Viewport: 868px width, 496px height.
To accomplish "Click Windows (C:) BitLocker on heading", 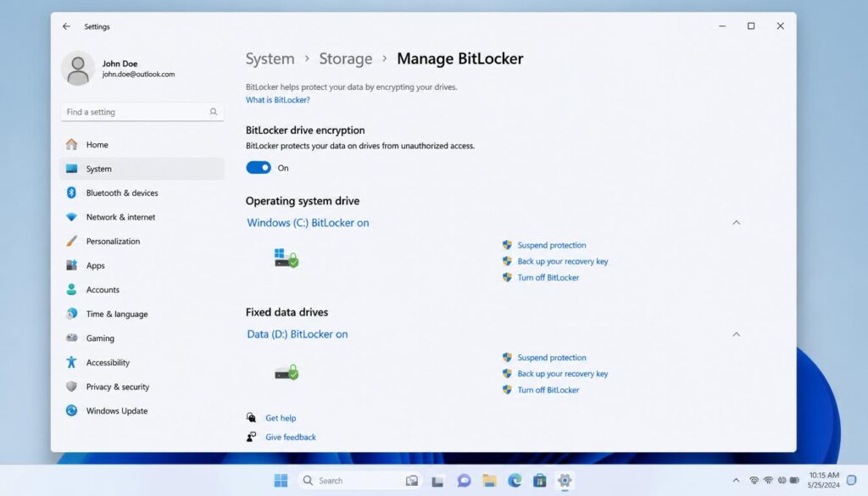I will coord(308,222).
